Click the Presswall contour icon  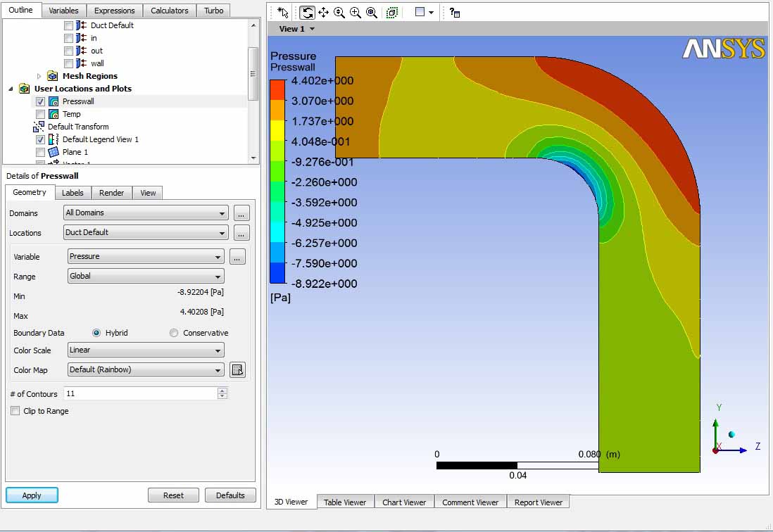tap(54, 101)
